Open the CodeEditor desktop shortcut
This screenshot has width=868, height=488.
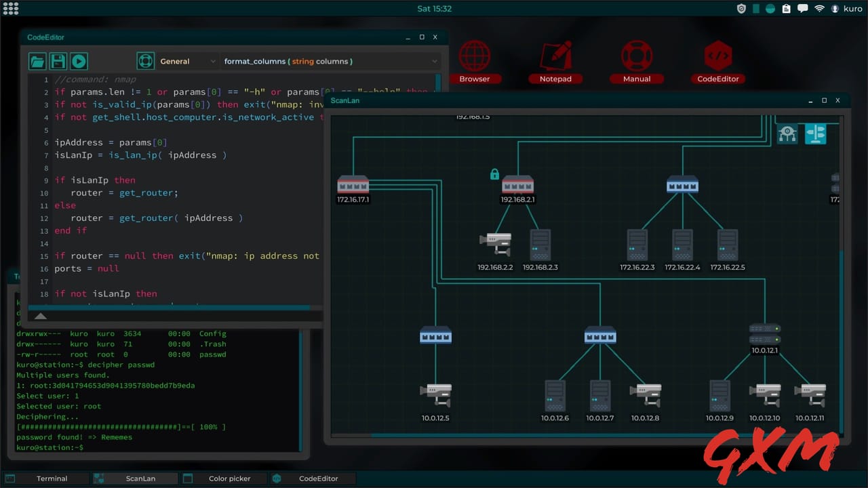[718, 56]
